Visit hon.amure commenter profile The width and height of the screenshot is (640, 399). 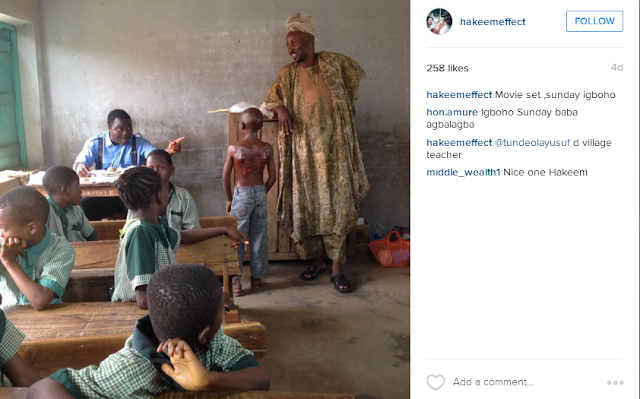coord(452,112)
